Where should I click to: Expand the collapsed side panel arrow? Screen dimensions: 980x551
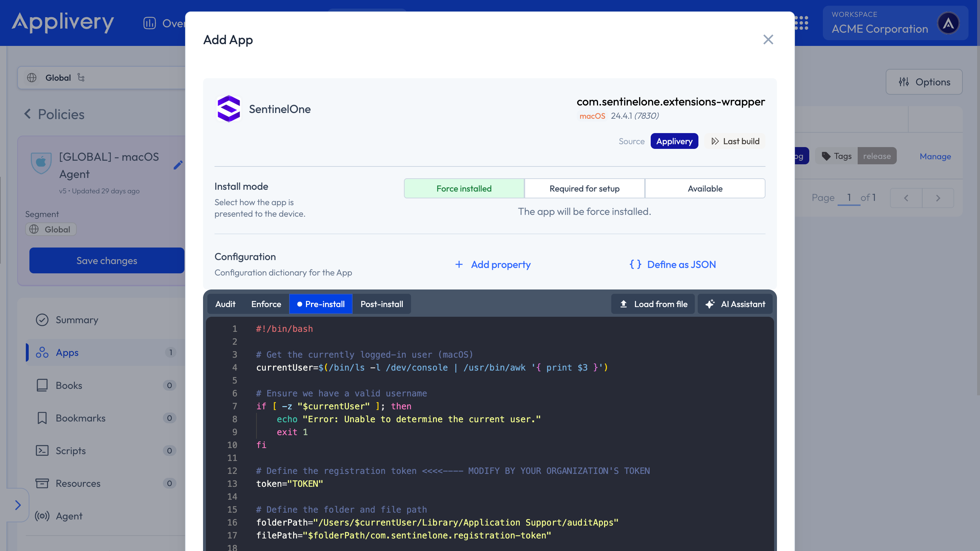coord(18,505)
